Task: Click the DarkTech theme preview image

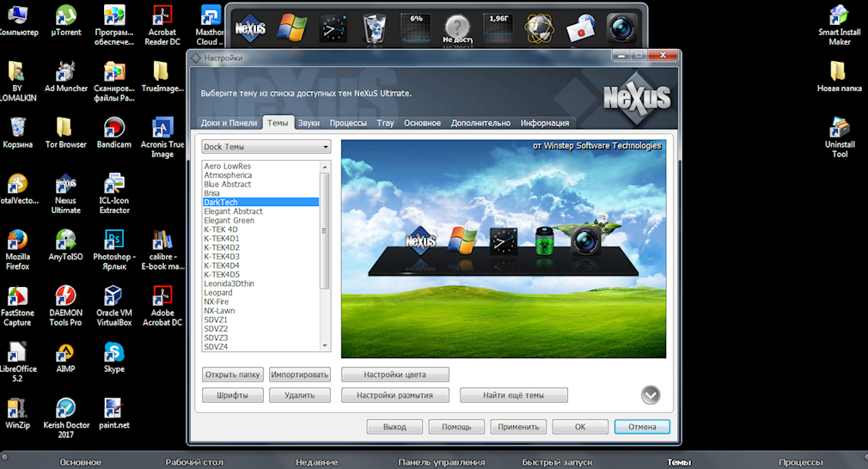Action: 504,249
